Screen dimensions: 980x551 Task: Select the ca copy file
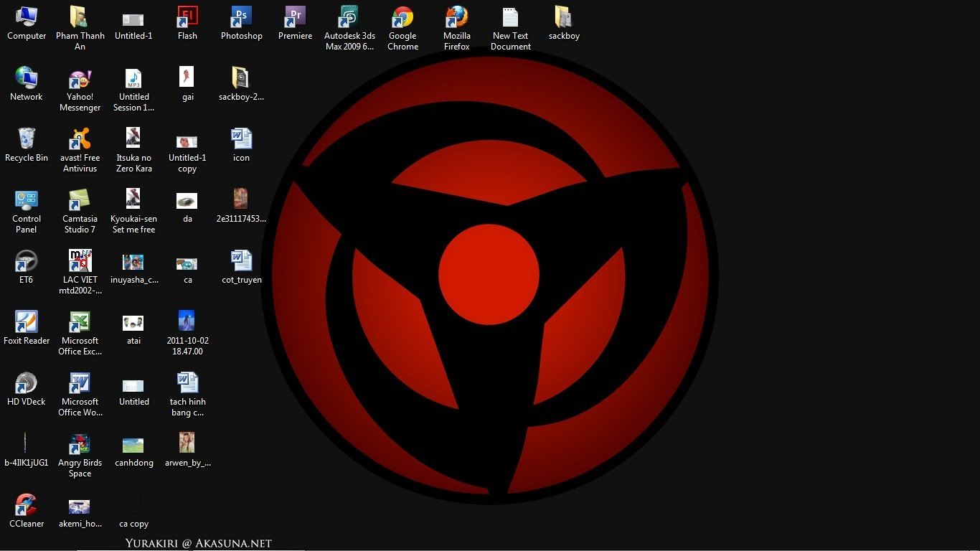click(133, 511)
